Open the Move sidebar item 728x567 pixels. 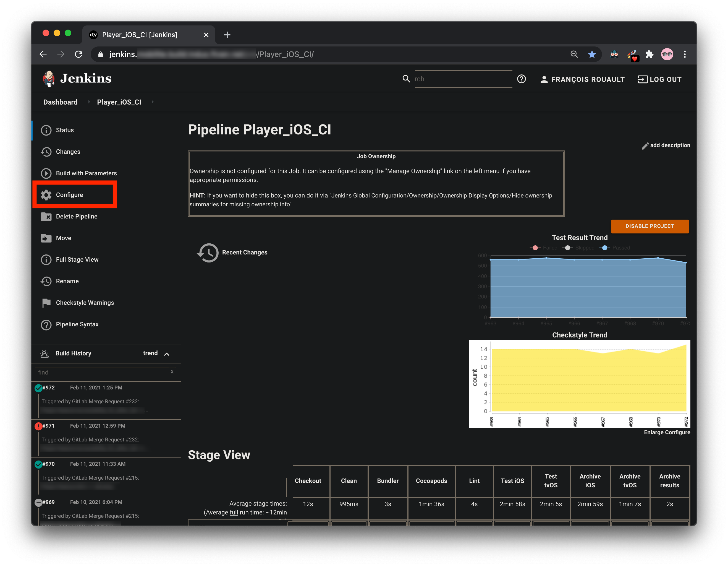coord(64,238)
